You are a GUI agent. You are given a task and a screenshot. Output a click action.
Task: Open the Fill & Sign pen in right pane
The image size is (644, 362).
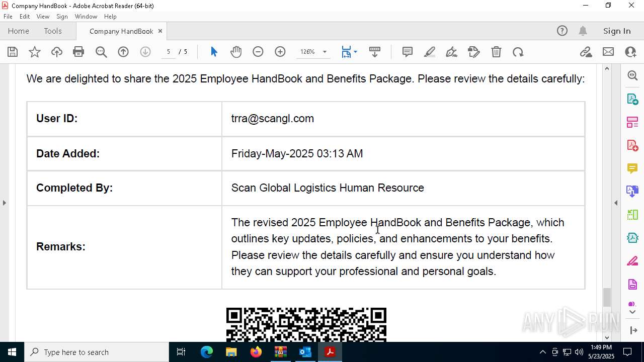point(632,261)
